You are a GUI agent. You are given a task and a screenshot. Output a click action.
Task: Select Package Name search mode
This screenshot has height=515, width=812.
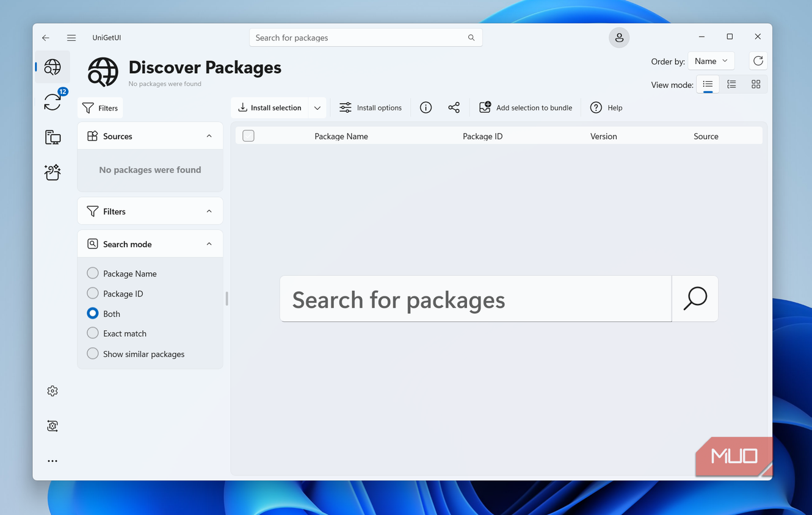[x=122, y=273]
